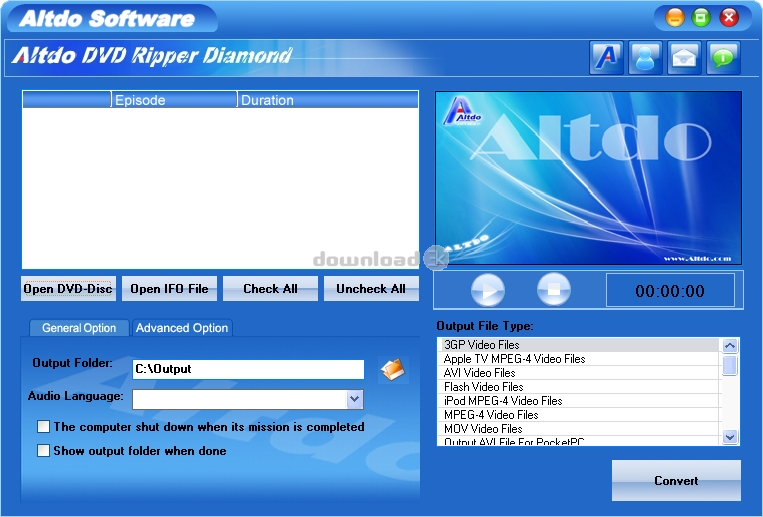The image size is (763, 517).
Task: Click the Episode column header
Action: tap(174, 100)
